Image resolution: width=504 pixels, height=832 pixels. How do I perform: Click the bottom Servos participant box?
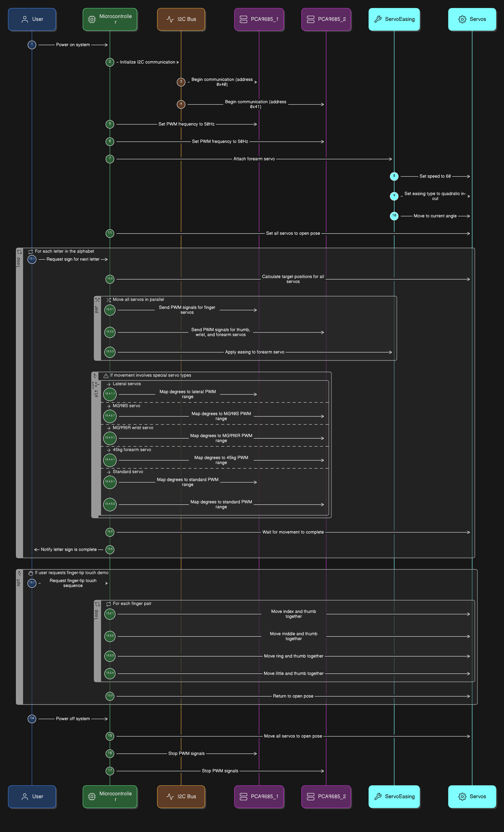click(x=472, y=797)
